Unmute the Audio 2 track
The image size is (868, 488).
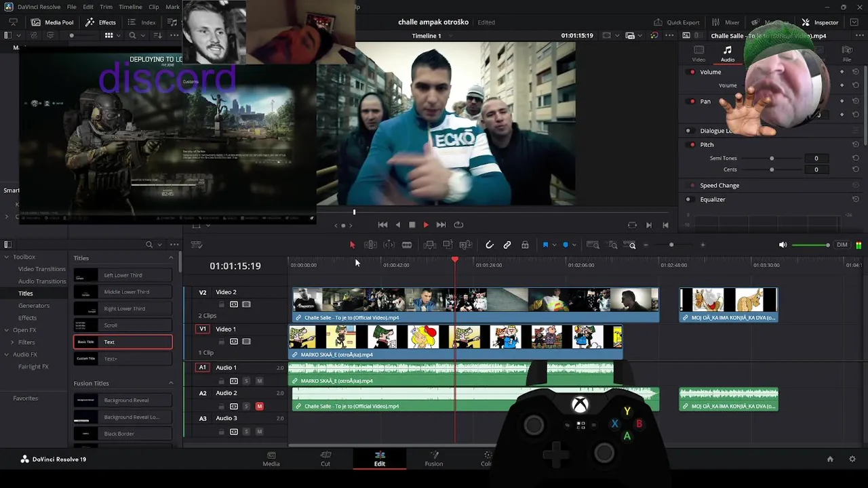259,406
